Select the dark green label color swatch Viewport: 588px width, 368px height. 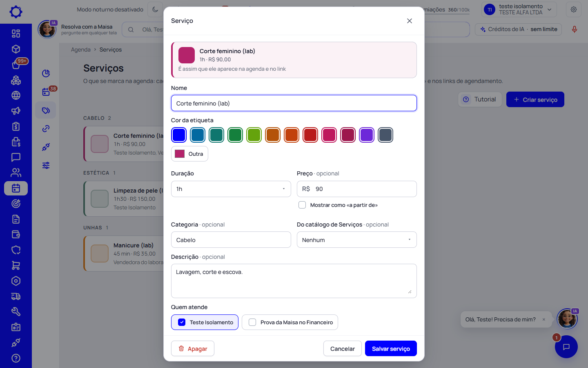point(235,135)
